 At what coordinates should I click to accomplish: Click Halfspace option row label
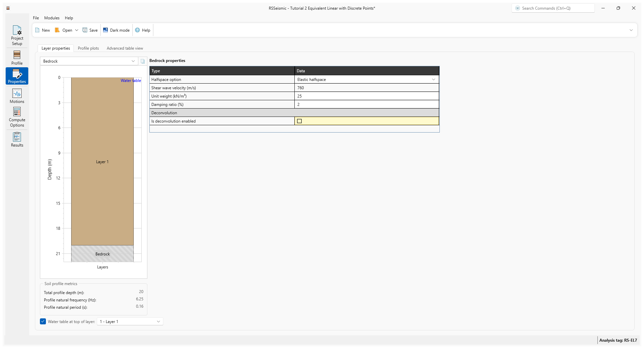tap(166, 80)
